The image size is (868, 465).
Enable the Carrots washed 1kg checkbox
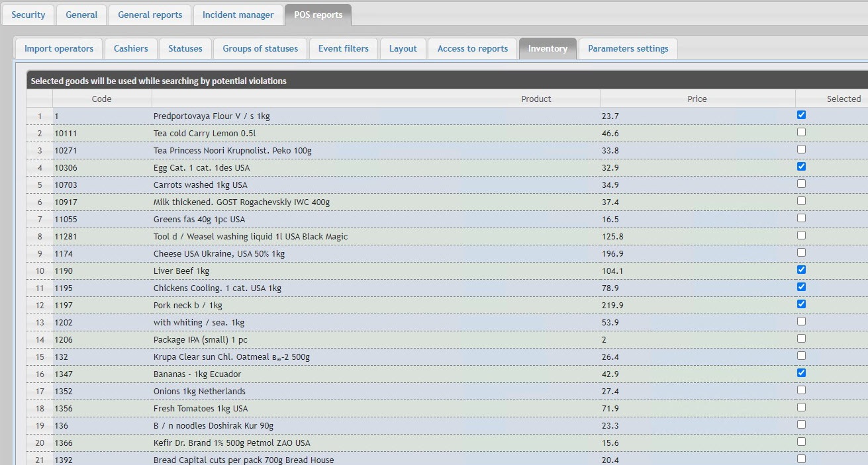[x=801, y=184]
